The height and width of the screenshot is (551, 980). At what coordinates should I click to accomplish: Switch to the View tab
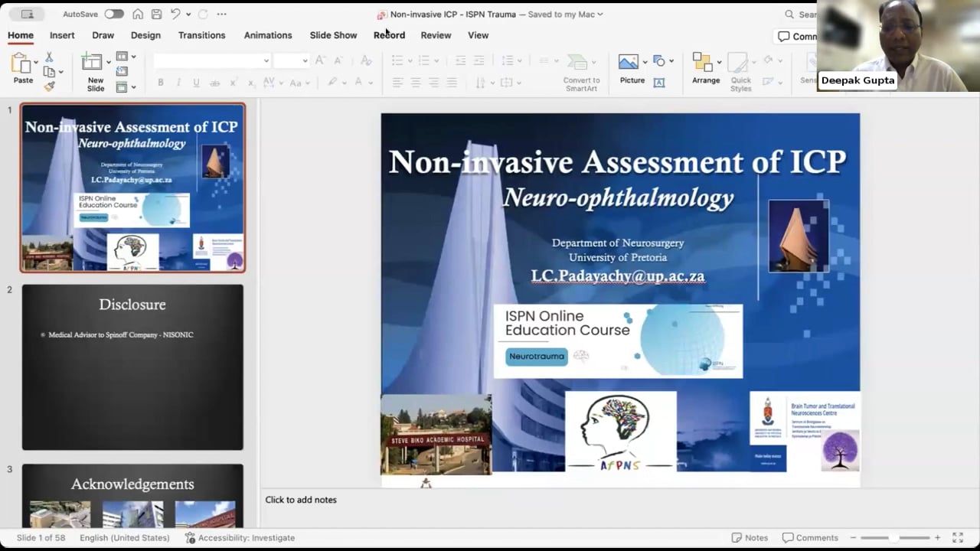click(x=478, y=35)
